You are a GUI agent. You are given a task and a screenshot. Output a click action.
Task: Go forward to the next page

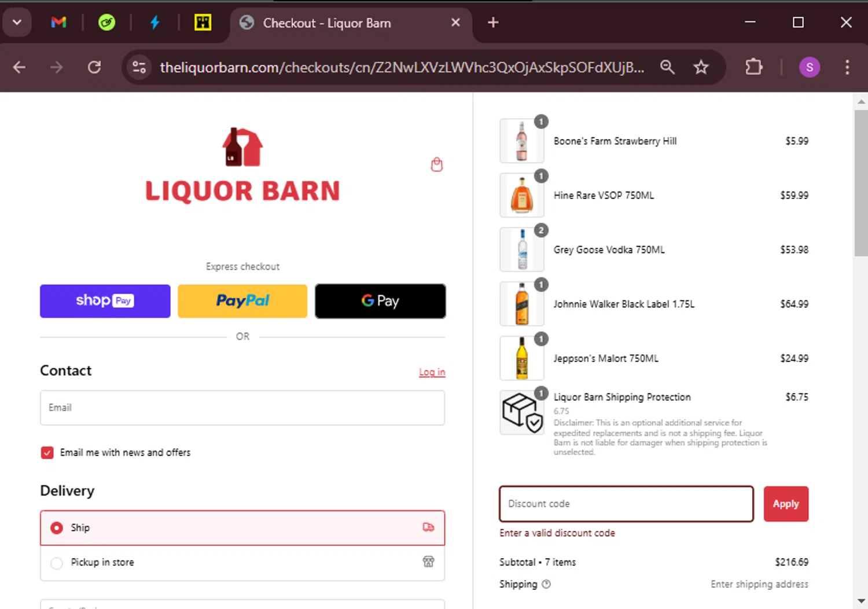pos(56,67)
